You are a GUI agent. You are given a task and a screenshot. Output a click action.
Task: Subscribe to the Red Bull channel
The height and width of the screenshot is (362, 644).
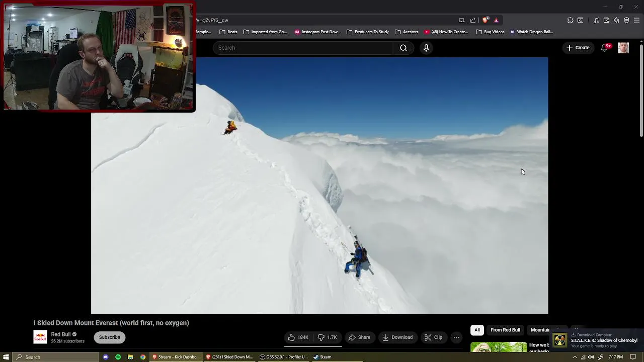tap(109, 337)
